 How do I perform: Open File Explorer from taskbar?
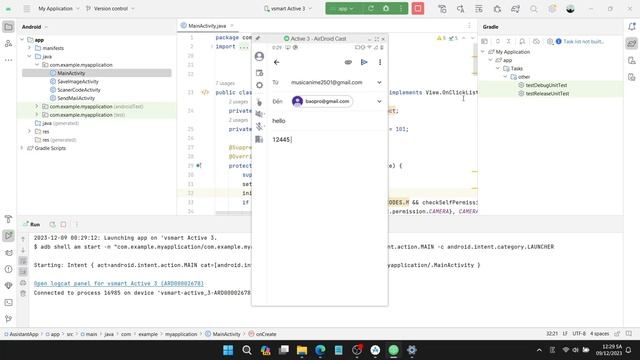pyautogui.click(x=302, y=350)
